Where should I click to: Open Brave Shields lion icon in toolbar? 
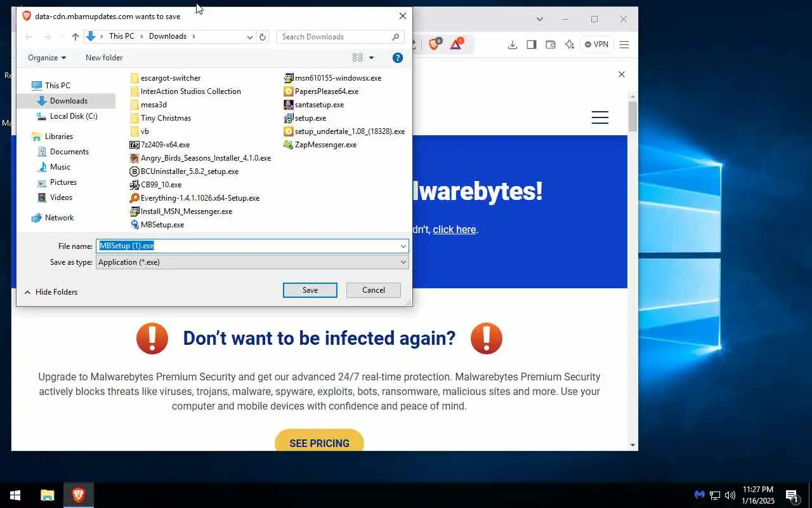point(435,44)
